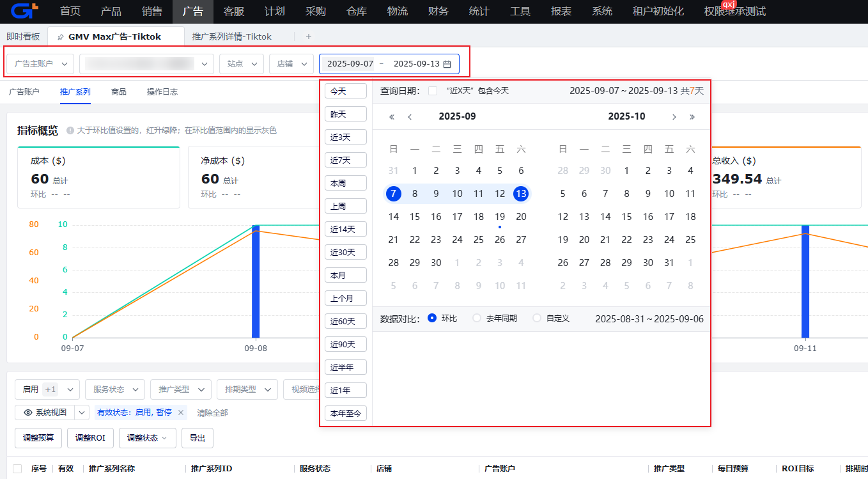Screen dimensions: 868x479
Task: Select the 去年同期 comparison option
Action: tap(477, 318)
